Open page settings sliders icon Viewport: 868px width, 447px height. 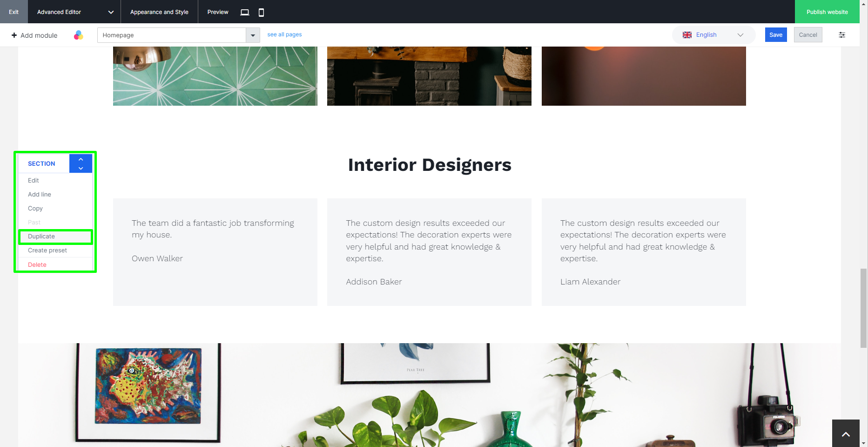tap(842, 35)
